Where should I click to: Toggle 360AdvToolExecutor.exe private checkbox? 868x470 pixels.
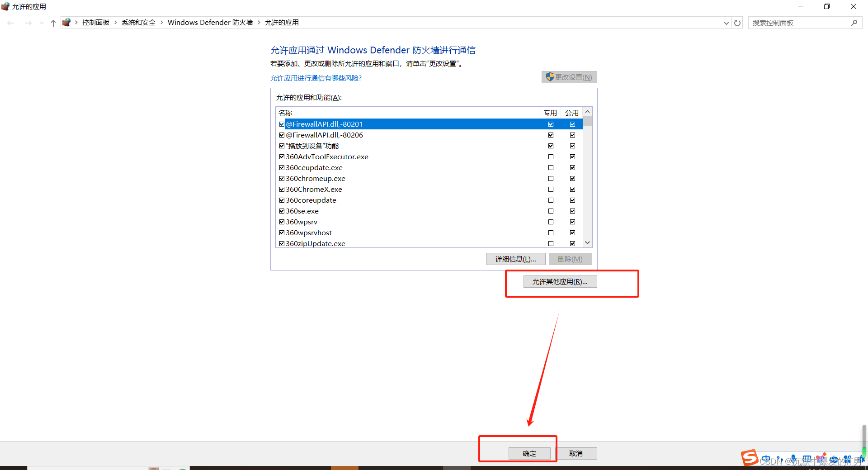tap(551, 157)
